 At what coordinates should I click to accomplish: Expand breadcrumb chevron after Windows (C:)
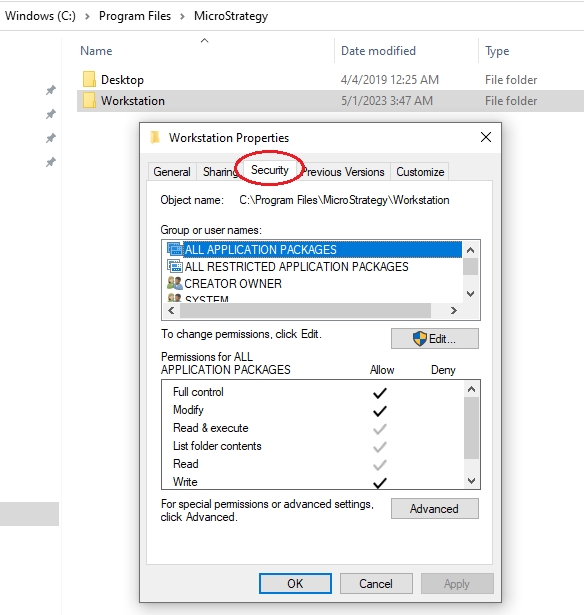(x=87, y=16)
